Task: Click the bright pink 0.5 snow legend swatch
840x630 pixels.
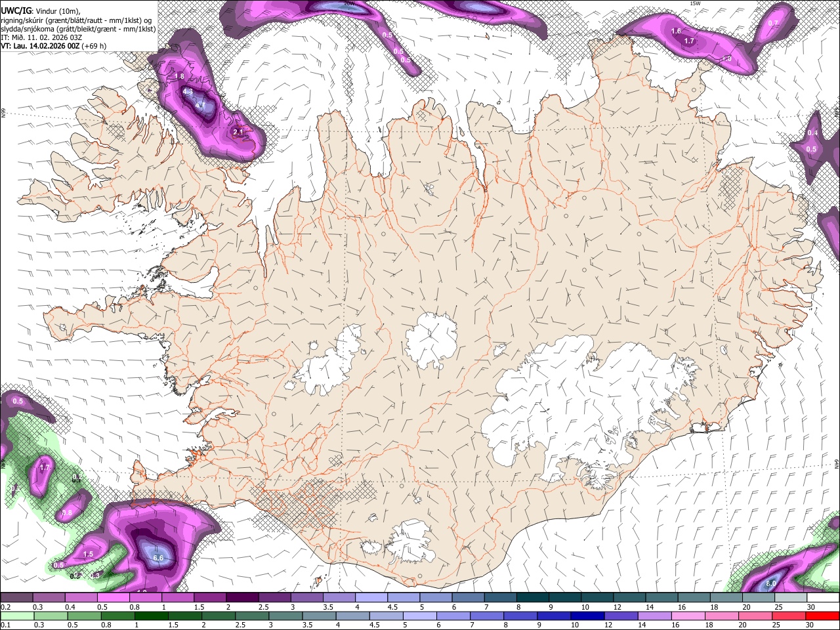Action: (113, 598)
